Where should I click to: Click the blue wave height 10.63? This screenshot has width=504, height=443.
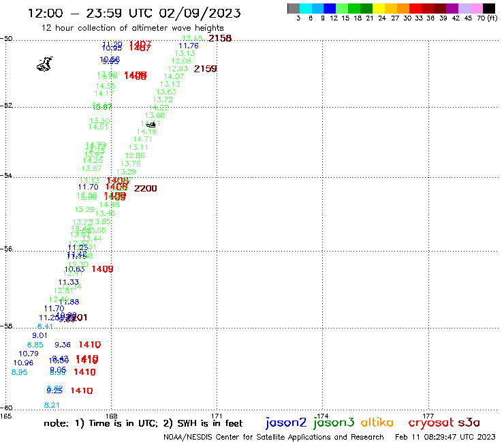pos(74,270)
